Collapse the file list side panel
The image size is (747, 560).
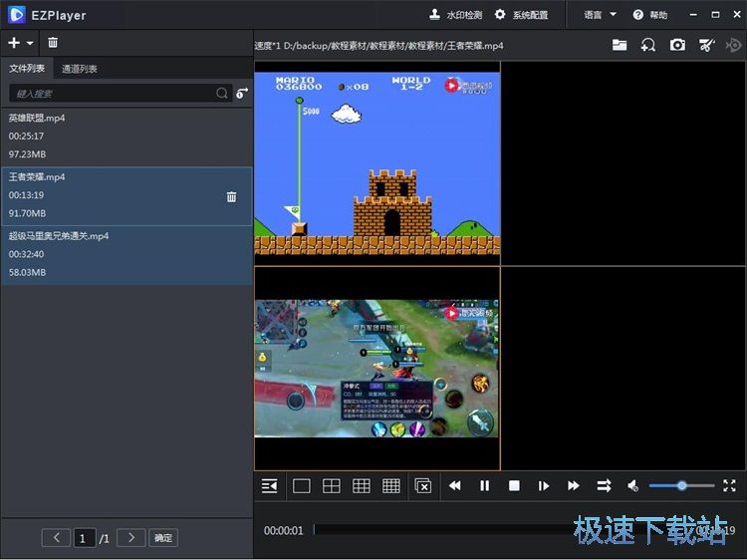click(269, 486)
